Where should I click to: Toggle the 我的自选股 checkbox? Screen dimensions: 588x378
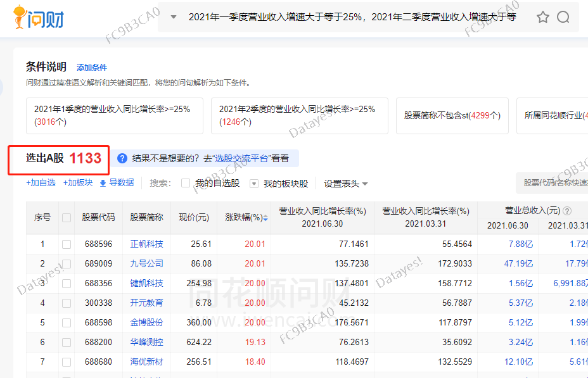186,184
